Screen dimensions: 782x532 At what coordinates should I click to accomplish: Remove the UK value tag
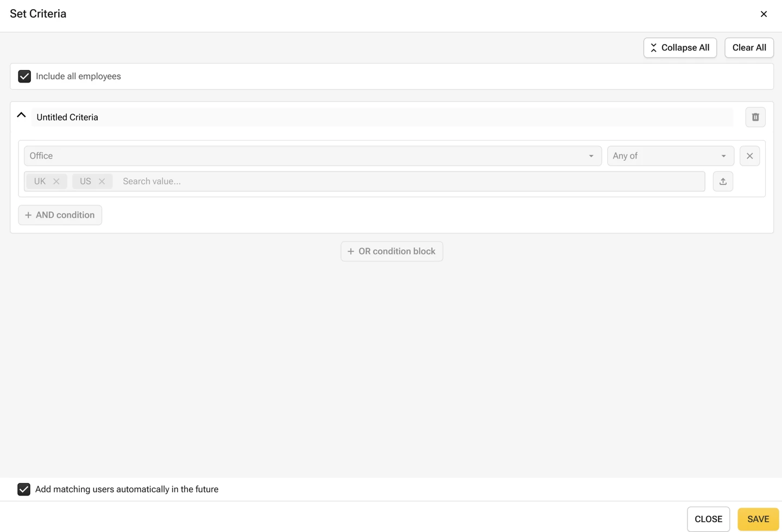(56, 181)
